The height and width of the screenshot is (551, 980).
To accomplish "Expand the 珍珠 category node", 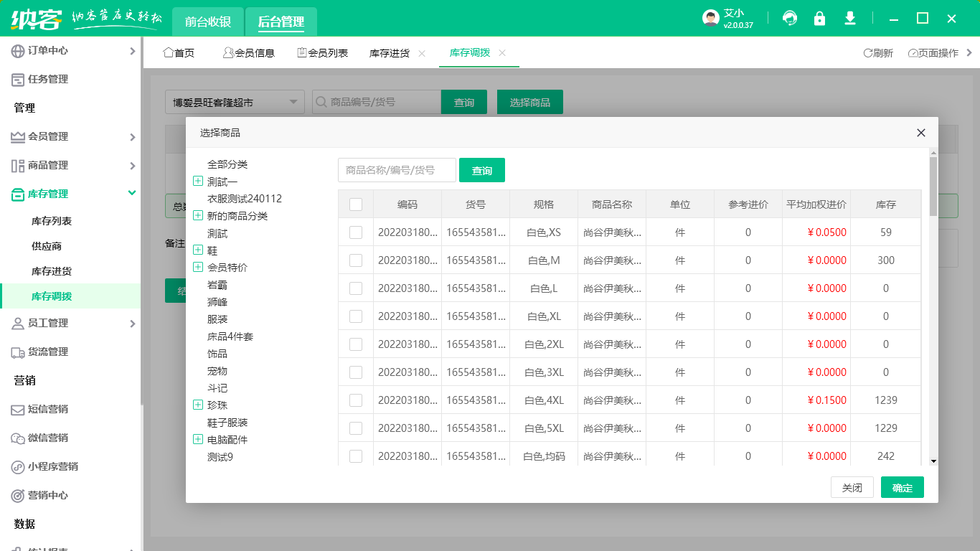I will 198,405.
